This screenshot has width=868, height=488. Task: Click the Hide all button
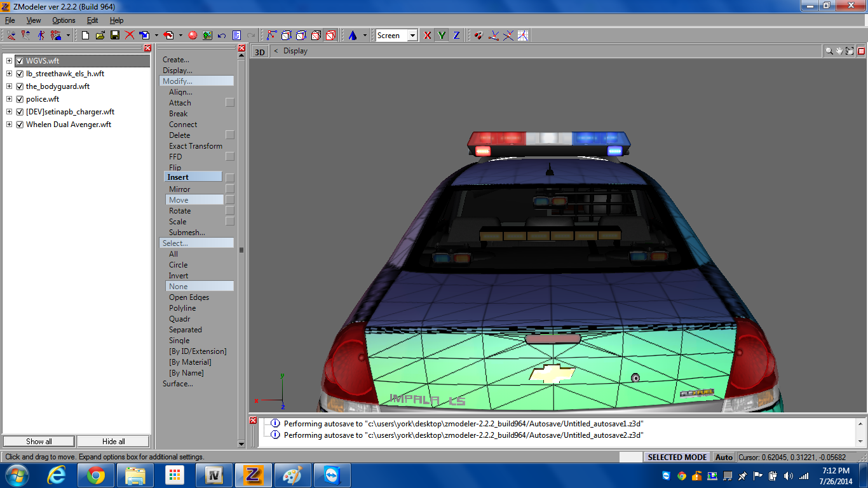click(113, 442)
